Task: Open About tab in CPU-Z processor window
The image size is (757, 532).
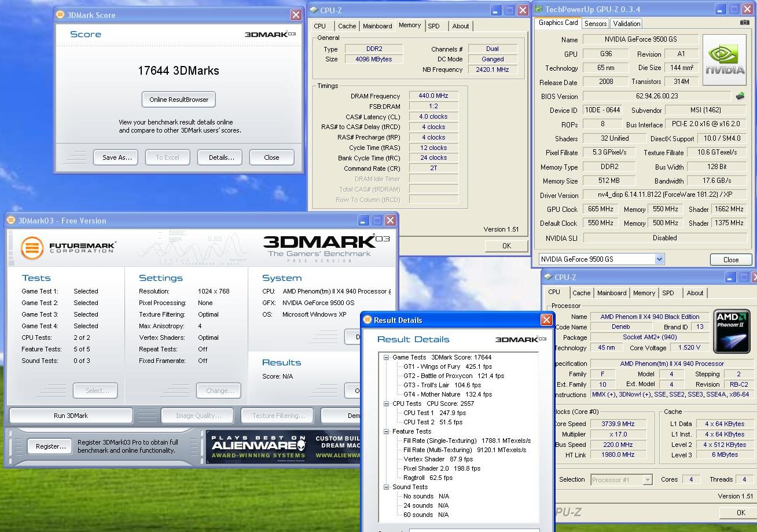Action: coord(695,293)
